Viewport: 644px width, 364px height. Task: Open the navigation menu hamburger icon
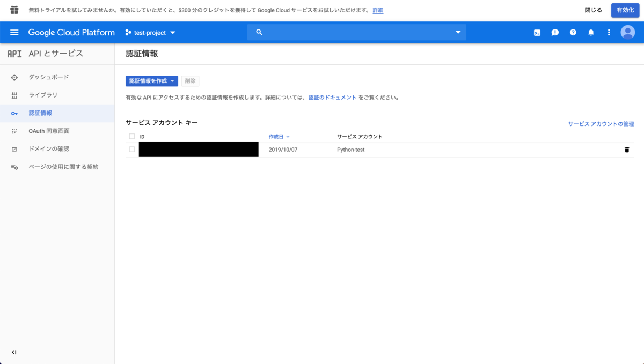pyautogui.click(x=14, y=32)
